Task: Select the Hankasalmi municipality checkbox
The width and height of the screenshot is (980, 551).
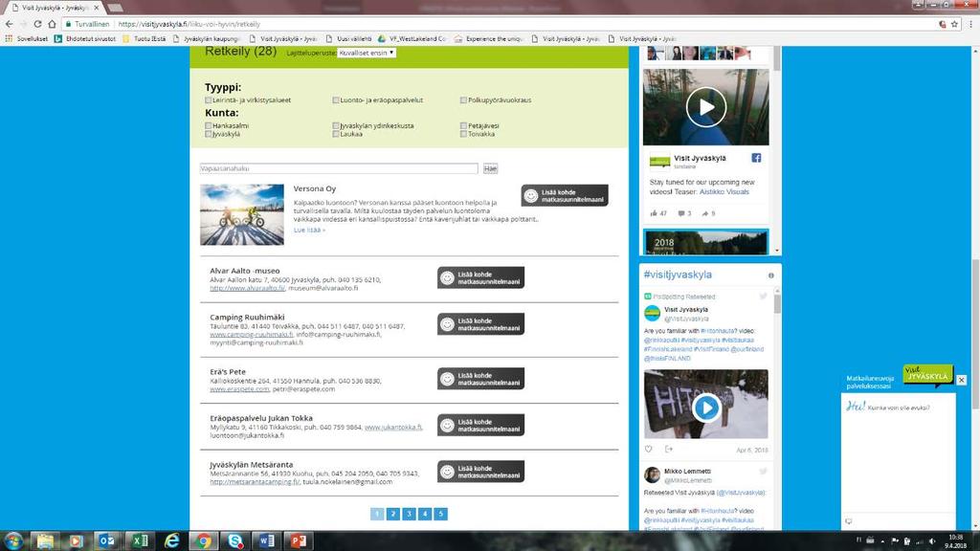Action: (x=208, y=125)
